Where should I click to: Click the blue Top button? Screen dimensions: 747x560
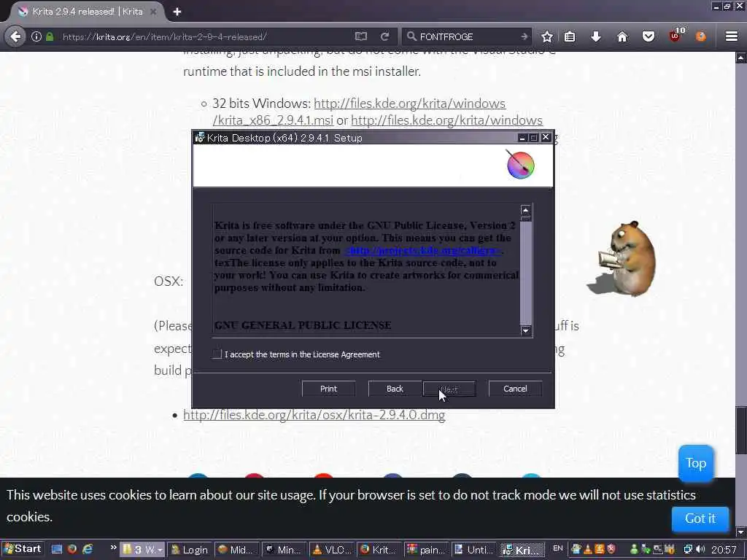point(695,463)
